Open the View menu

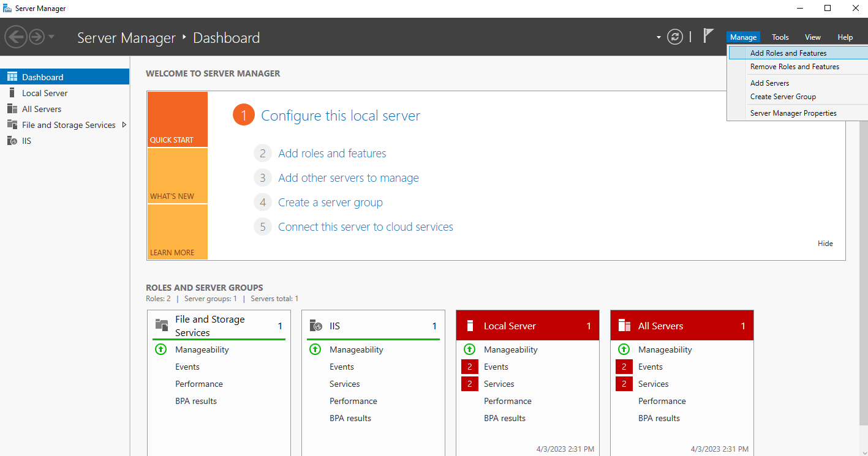813,37
